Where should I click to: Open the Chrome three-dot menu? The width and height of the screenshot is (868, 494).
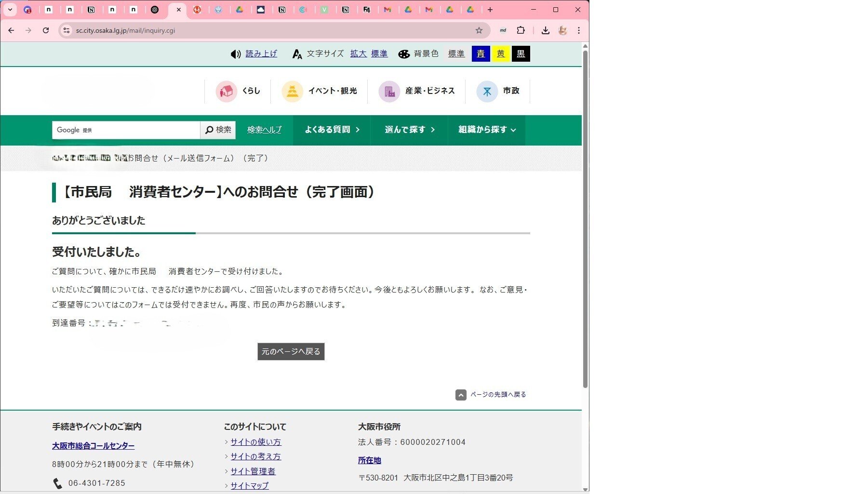pos(578,30)
